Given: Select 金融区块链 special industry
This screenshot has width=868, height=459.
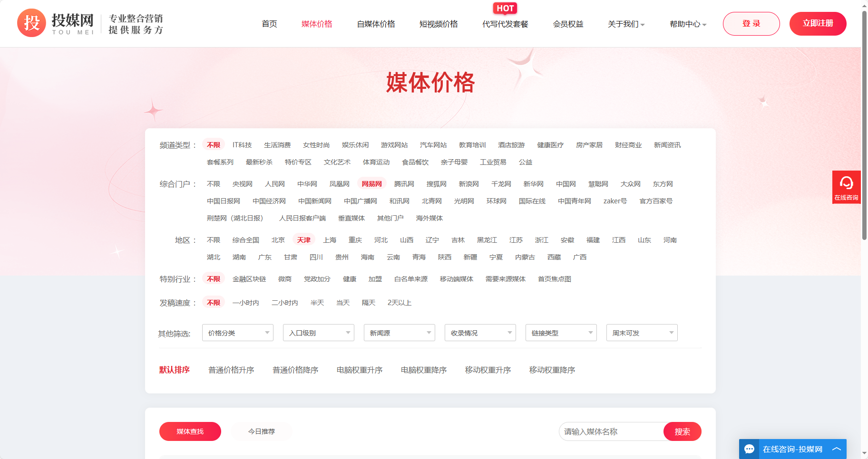Looking at the screenshot, I should pyautogui.click(x=249, y=279).
